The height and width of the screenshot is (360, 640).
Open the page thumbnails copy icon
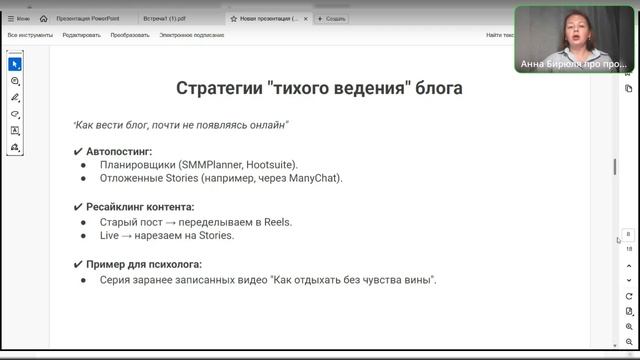(629, 89)
